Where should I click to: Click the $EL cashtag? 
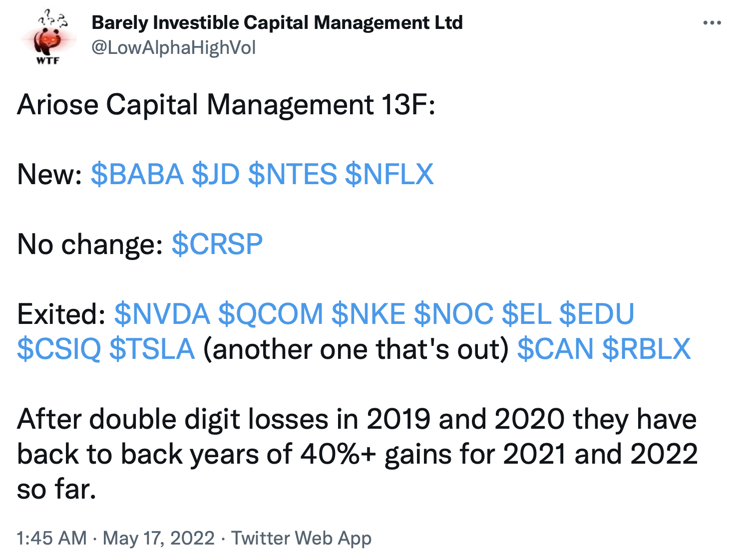[526, 314]
